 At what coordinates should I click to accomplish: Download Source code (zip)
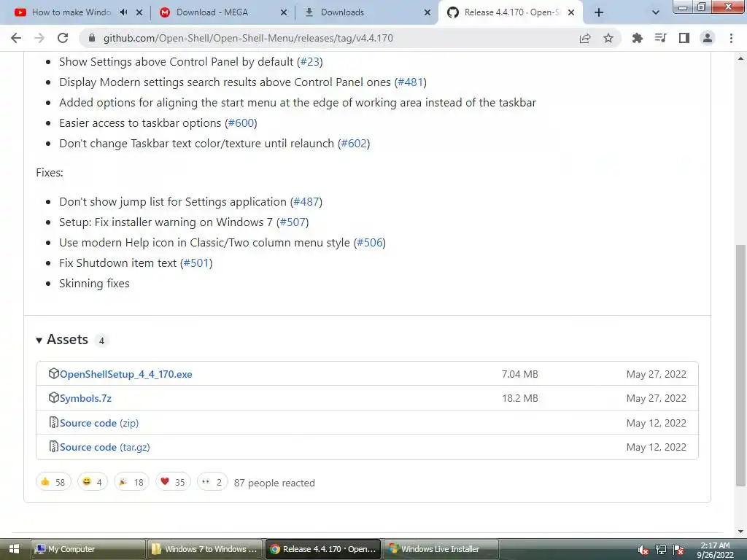[99, 424]
